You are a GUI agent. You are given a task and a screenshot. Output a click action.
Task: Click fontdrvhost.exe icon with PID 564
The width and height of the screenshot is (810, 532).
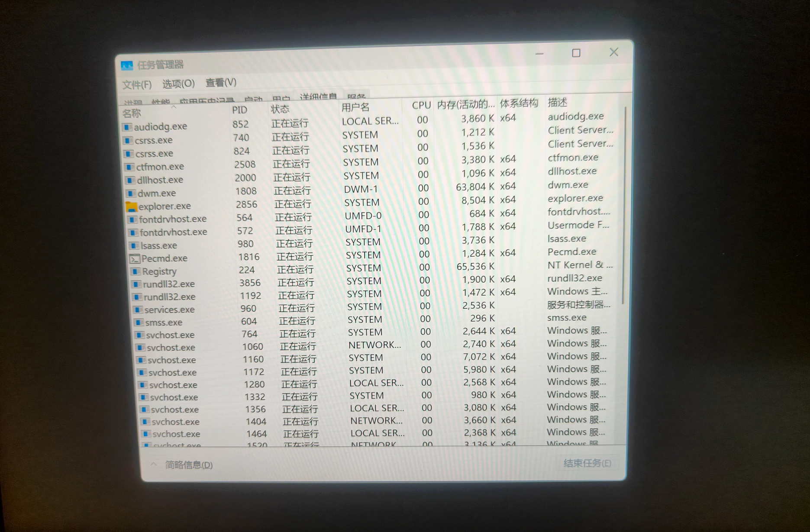(x=132, y=219)
